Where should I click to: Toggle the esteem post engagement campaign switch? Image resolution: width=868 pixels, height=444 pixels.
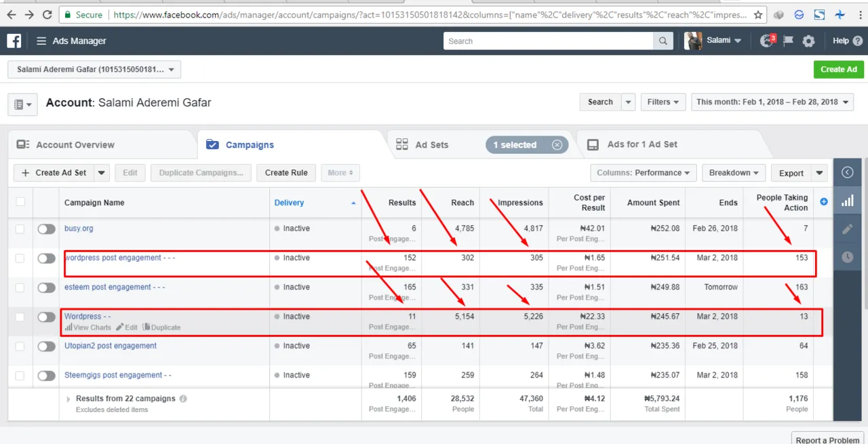coord(46,287)
